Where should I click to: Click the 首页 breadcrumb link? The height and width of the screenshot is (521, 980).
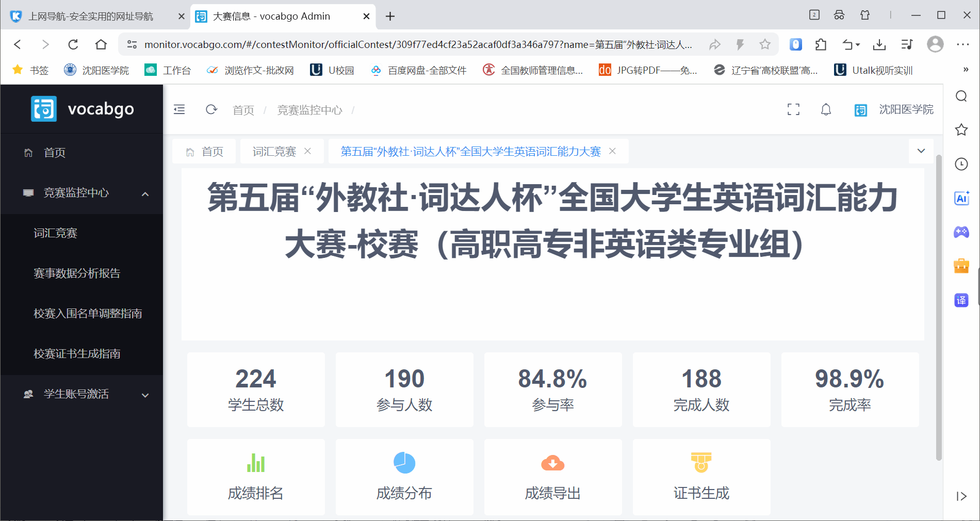click(243, 110)
